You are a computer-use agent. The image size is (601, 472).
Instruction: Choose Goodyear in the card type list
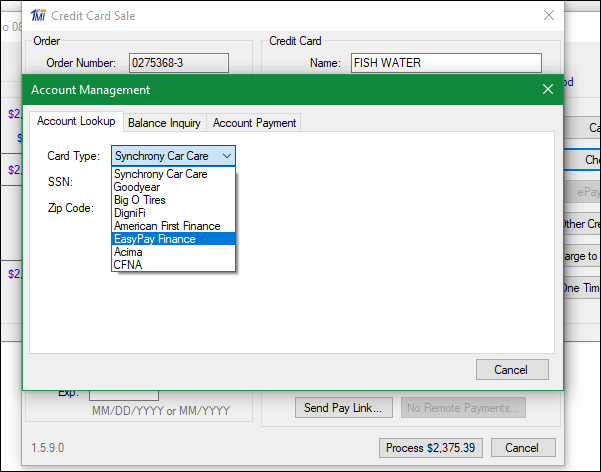point(173,187)
